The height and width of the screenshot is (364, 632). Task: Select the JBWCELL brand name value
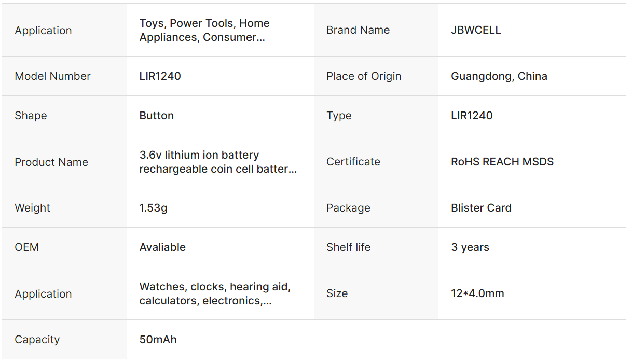tap(476, 30)
